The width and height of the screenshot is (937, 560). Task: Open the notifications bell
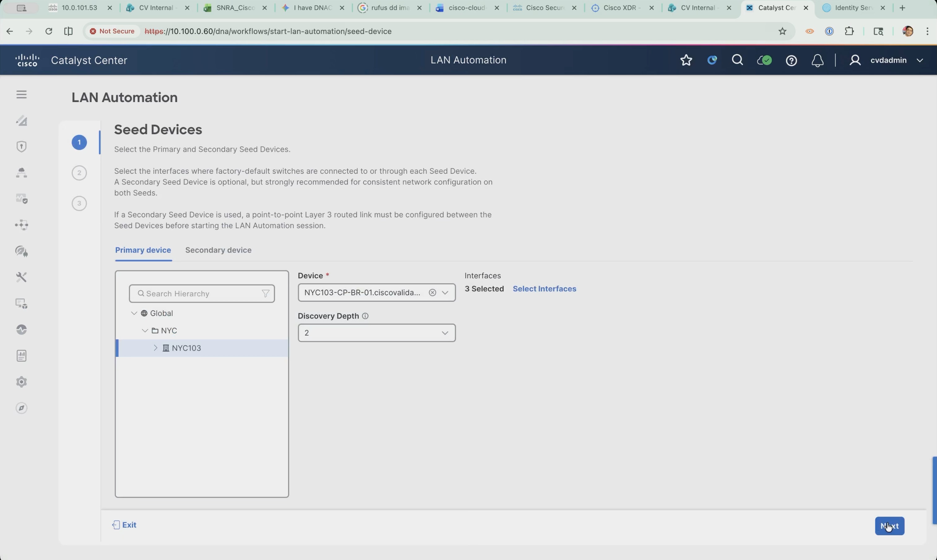(x=817, y=60)
